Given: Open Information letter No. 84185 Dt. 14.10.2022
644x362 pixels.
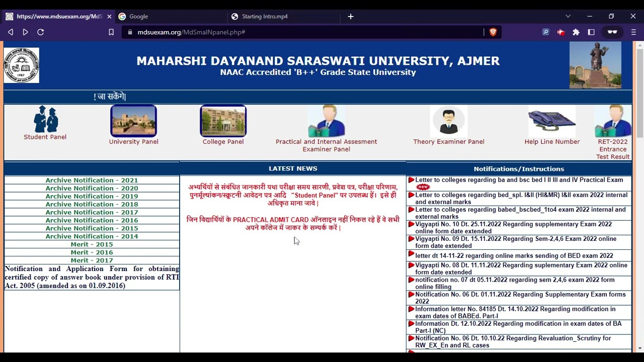Looking at the screenshot, I should tap(515, 312).
